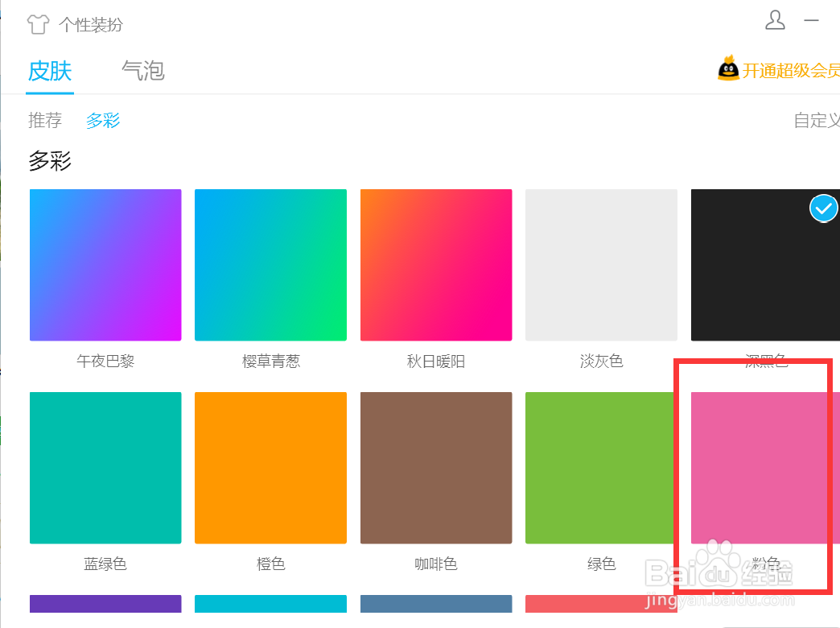This screenshot has width=840, height=628.
Task: Open 开通超级会员 link
Action: pos(791,70)
